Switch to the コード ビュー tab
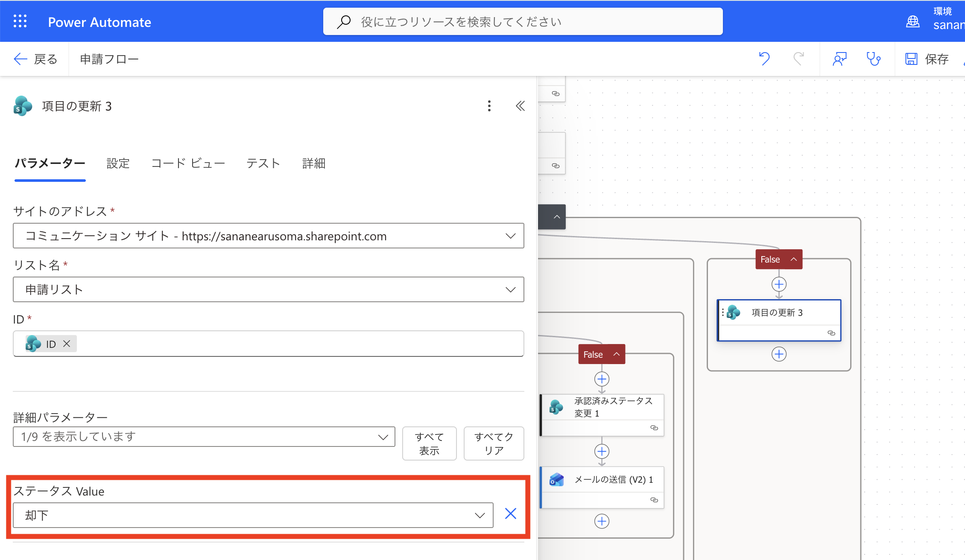 (x=188, y=163)
